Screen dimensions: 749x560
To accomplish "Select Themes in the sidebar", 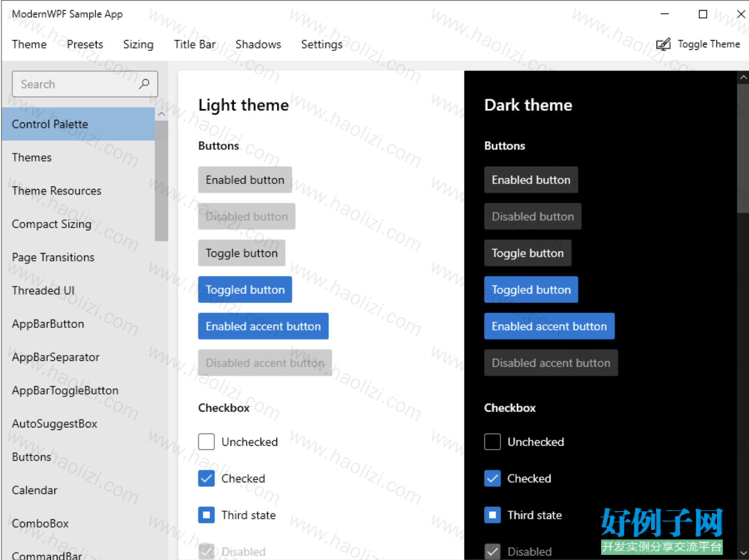I will coord(78,158).
